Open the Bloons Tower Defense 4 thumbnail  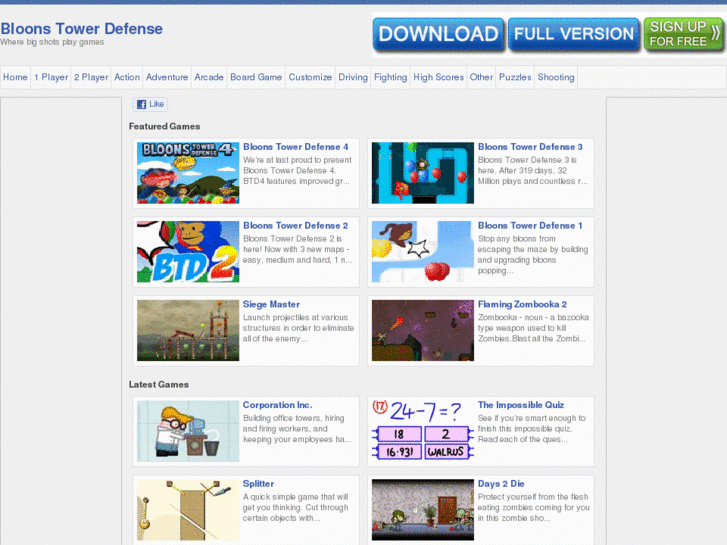tap(188, 173)
